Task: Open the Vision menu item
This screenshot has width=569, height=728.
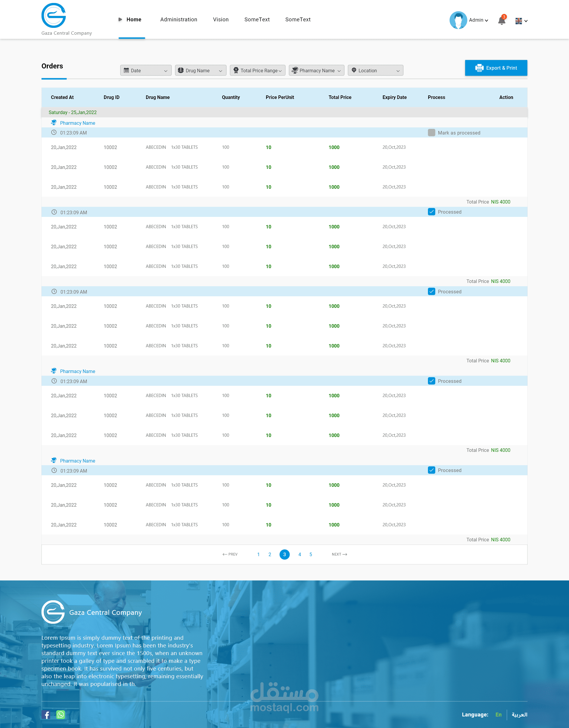Action: (x=221, y=20)
